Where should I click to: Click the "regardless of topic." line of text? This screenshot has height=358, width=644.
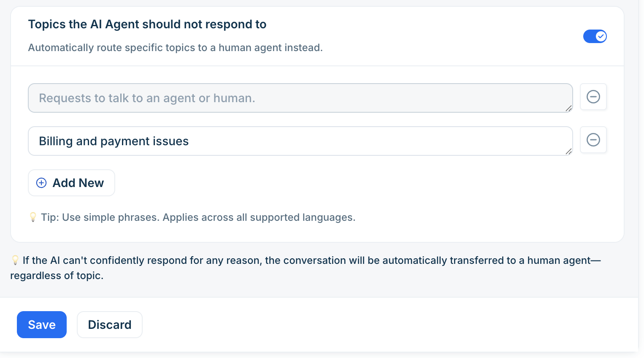pos(57,276)
